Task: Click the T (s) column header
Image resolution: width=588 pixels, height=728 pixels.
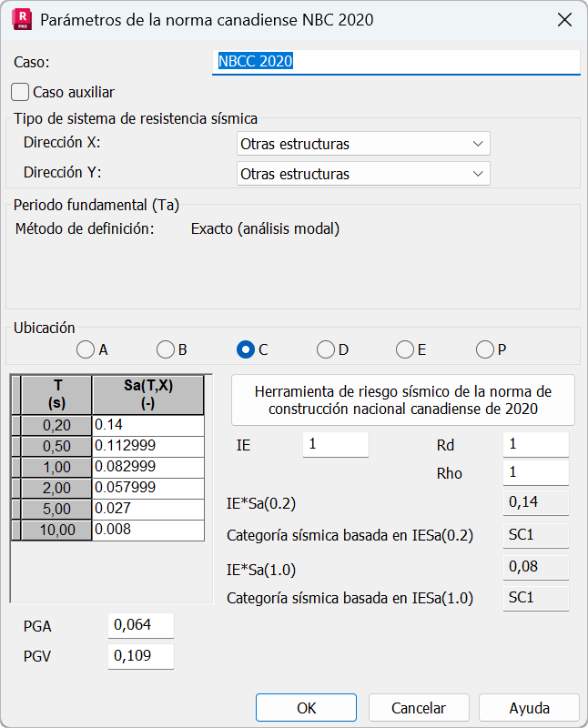Action: [56, 395]
